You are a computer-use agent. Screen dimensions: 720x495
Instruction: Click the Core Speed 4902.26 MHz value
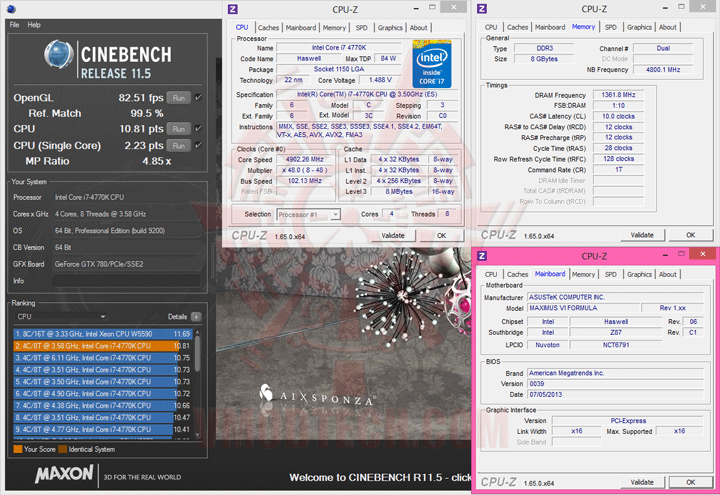pos(304,159)
